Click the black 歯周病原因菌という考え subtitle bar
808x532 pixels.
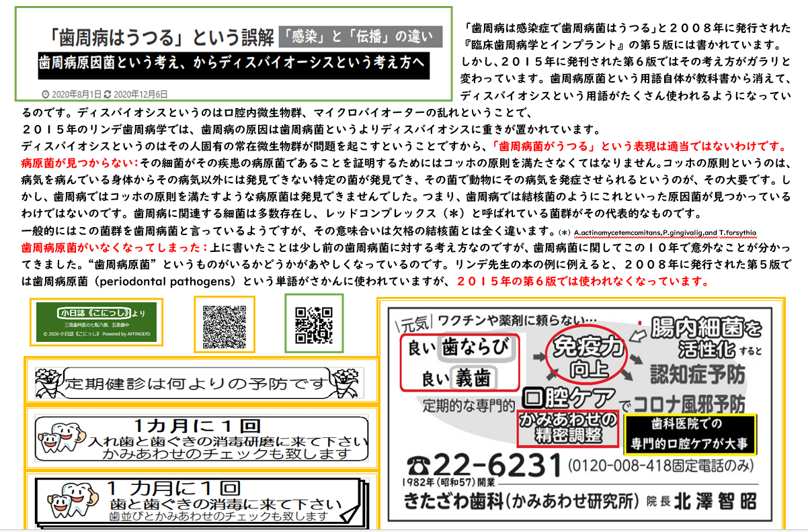point(232,65)
